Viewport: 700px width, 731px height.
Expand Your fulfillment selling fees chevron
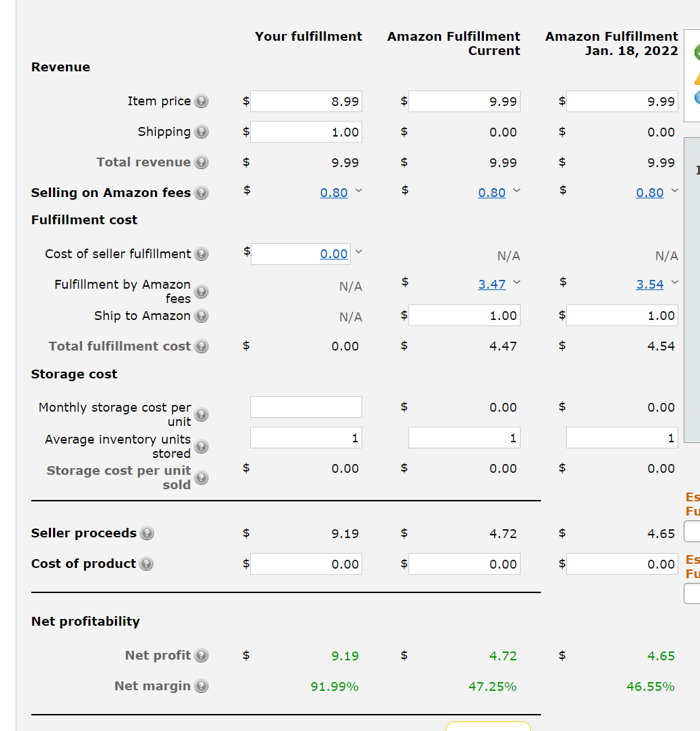click(x=359, y=192)
